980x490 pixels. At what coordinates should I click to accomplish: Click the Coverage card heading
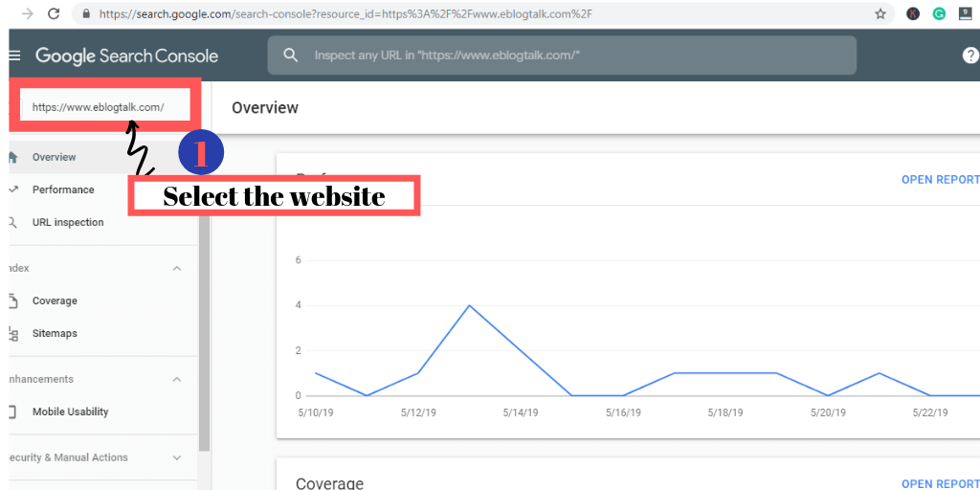[x=329, y=483]
